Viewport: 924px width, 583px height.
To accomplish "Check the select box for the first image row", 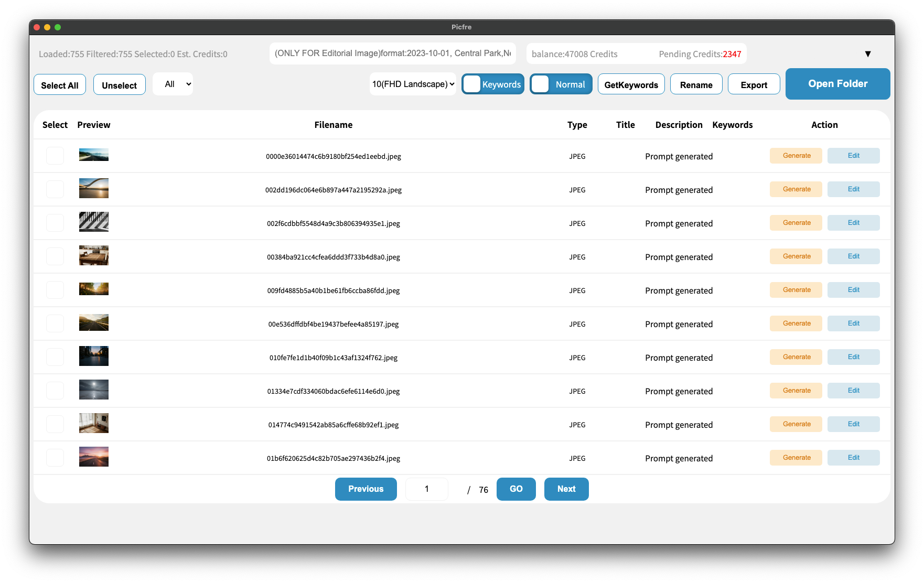I will tap(55, 156).
